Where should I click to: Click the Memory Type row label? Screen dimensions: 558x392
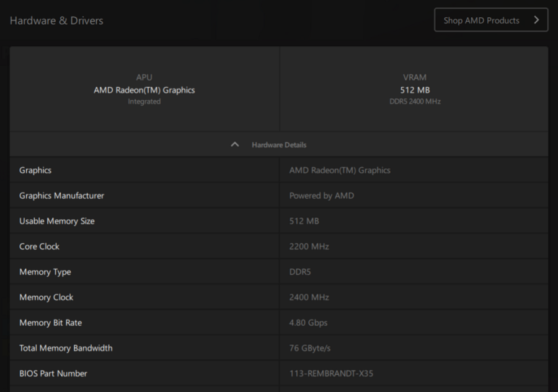[x=45, y=272]
